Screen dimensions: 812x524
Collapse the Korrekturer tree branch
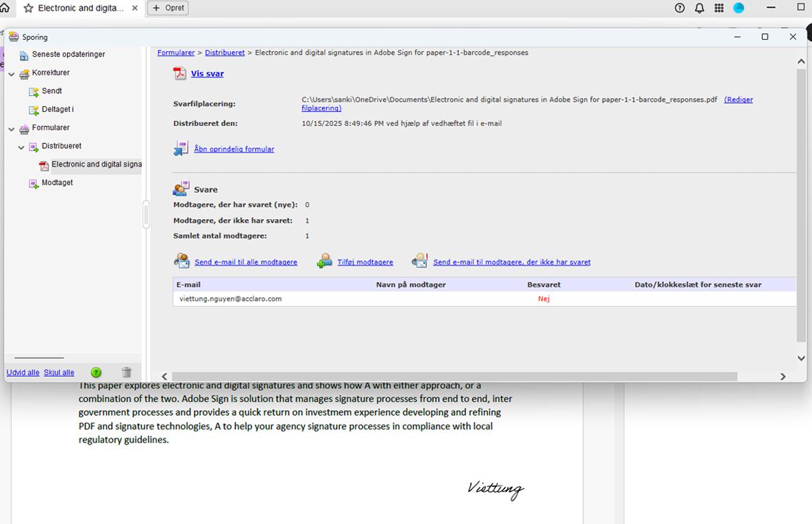click(x=11, y=73)
